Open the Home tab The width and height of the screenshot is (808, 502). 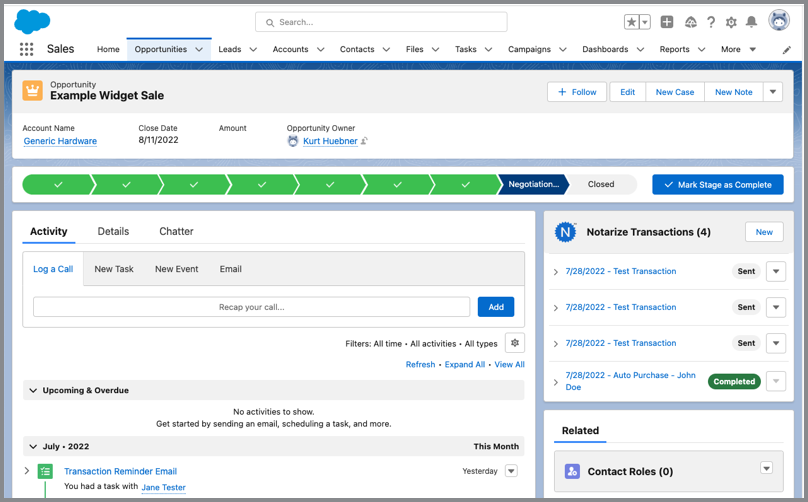point(108,49)
